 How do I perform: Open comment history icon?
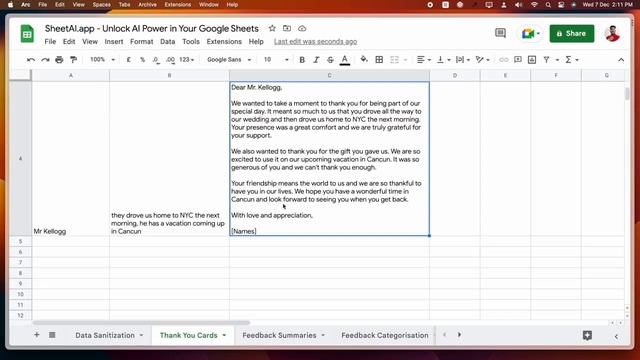click(500, 33)
